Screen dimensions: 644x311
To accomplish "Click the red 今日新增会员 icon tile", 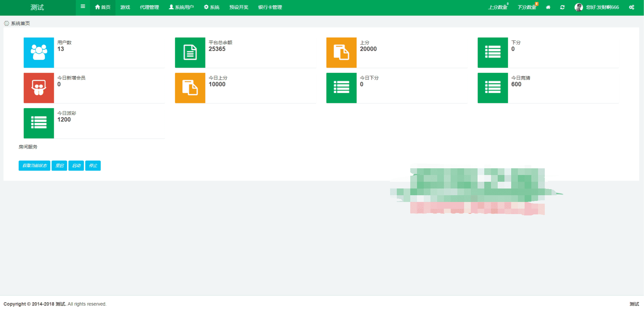I will (39, 88).
